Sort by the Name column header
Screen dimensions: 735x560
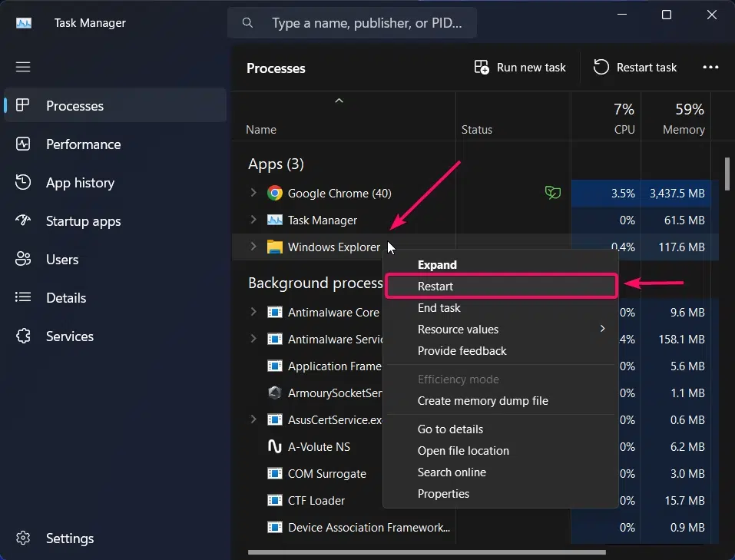pos(261,130)
